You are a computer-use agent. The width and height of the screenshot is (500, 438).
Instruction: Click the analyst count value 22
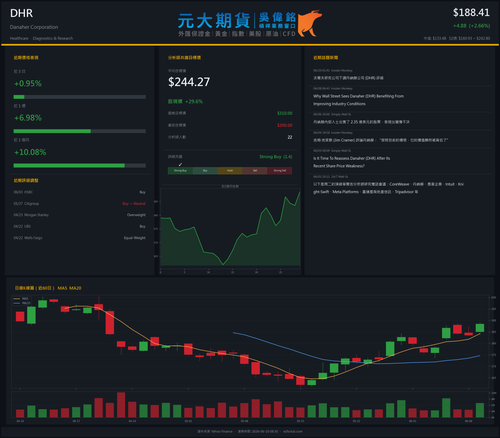point(290,137)
